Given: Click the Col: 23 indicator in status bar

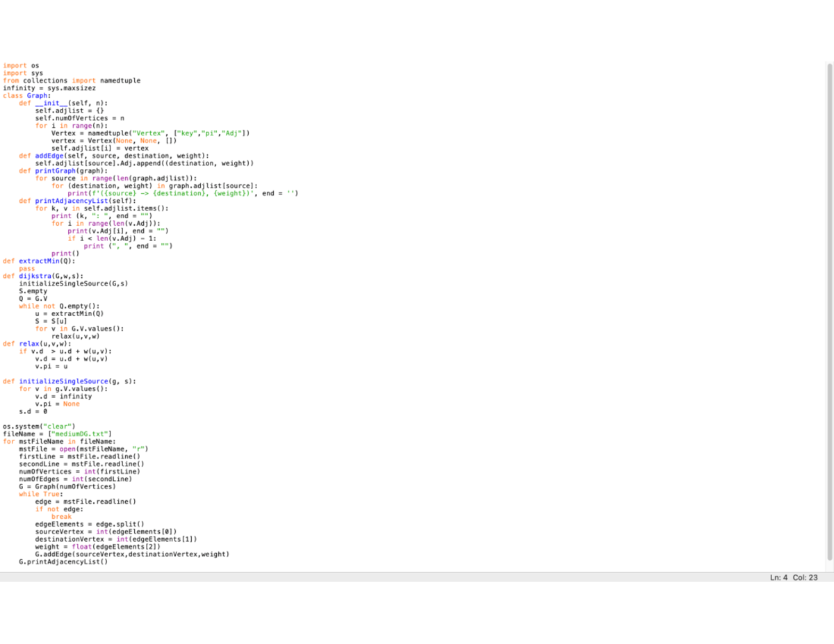Looking at the screenshot, I should pyautogui.click(x=805, y=578).
